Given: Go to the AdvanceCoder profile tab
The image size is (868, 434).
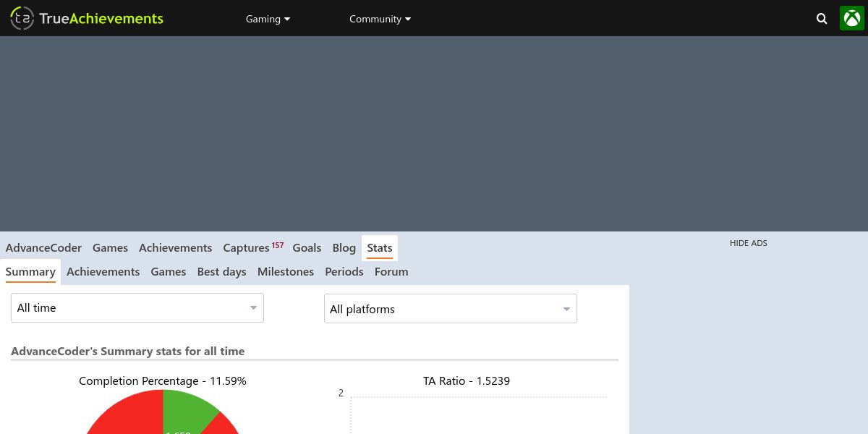Looking at the screenshot, I should pos(43,247).
